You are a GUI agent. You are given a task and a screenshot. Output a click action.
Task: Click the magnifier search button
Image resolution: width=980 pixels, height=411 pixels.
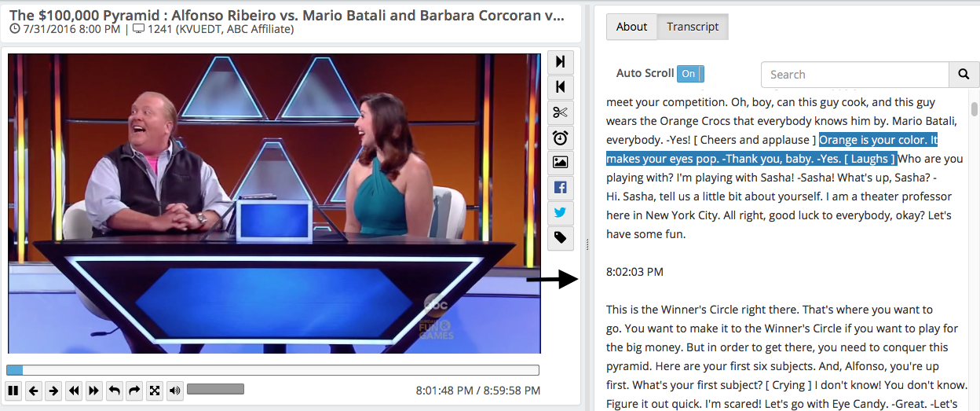pyautogui.click(x=964, y=75)
